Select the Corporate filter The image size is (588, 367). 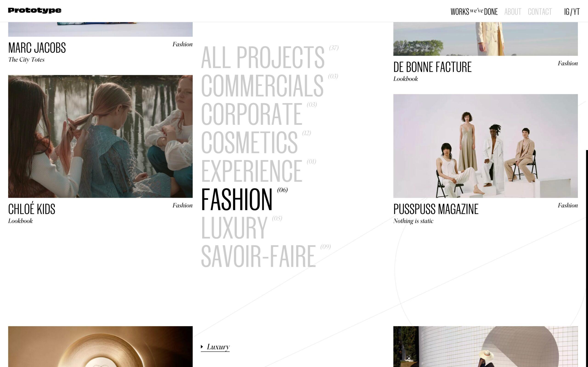point(252,115)
